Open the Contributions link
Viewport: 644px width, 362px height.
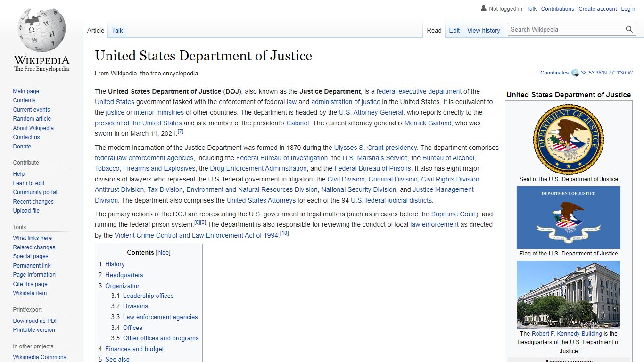coord(558,9)
